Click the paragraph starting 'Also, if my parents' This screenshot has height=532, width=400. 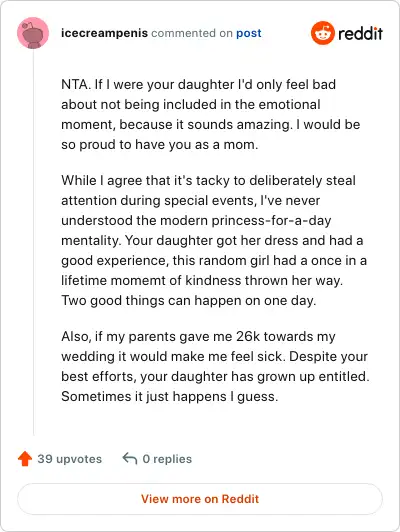coord(215,366)
